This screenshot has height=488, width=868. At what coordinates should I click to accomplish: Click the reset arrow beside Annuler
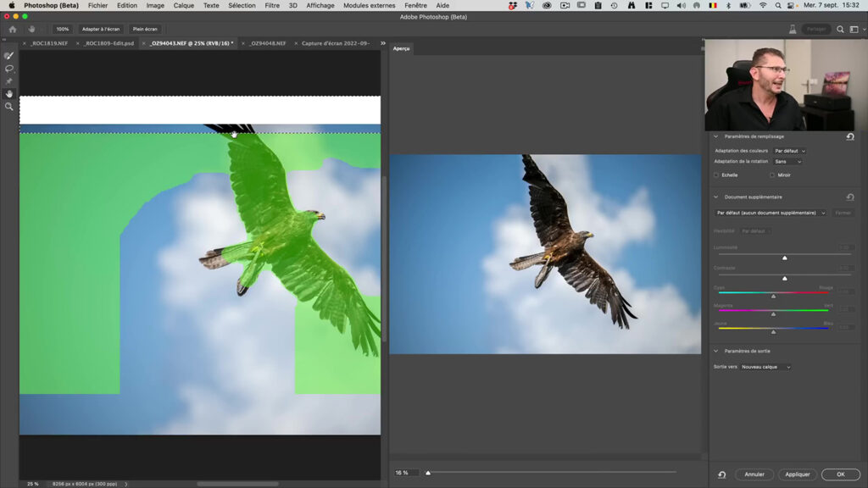coord(722,474)
